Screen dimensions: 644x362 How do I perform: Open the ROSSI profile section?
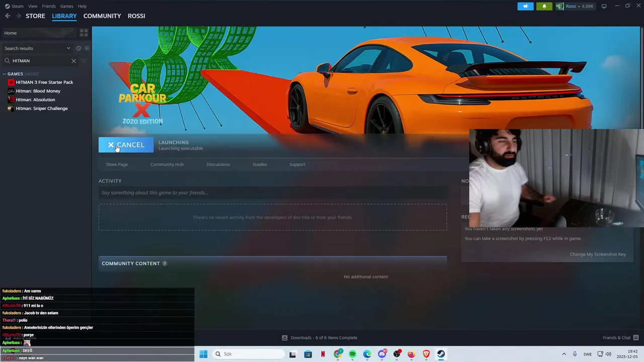pos(136,16)
